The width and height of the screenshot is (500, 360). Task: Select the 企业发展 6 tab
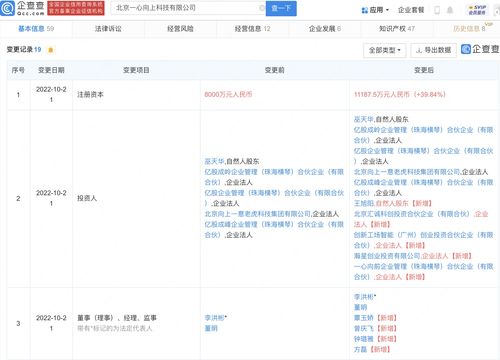click(x=325, y=29)
